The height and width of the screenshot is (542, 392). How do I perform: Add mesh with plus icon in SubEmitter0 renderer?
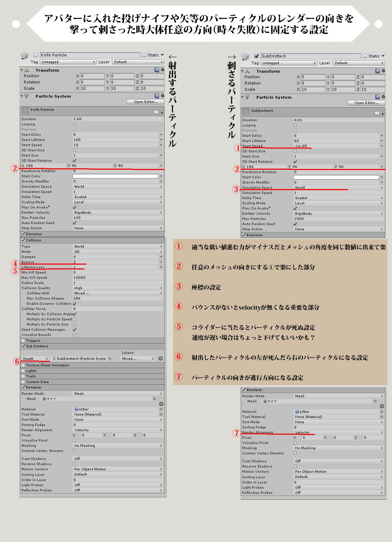[382, 406]
